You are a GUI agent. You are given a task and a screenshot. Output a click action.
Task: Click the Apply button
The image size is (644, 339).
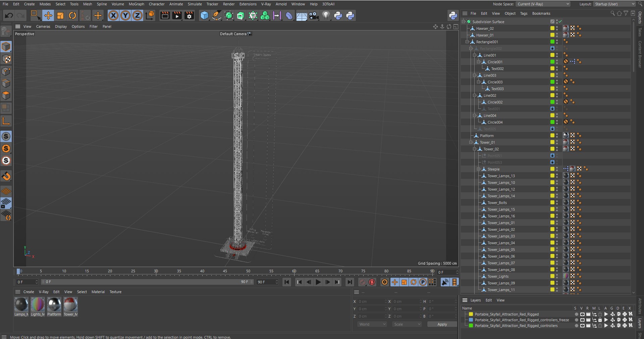[x=442, y=324]
